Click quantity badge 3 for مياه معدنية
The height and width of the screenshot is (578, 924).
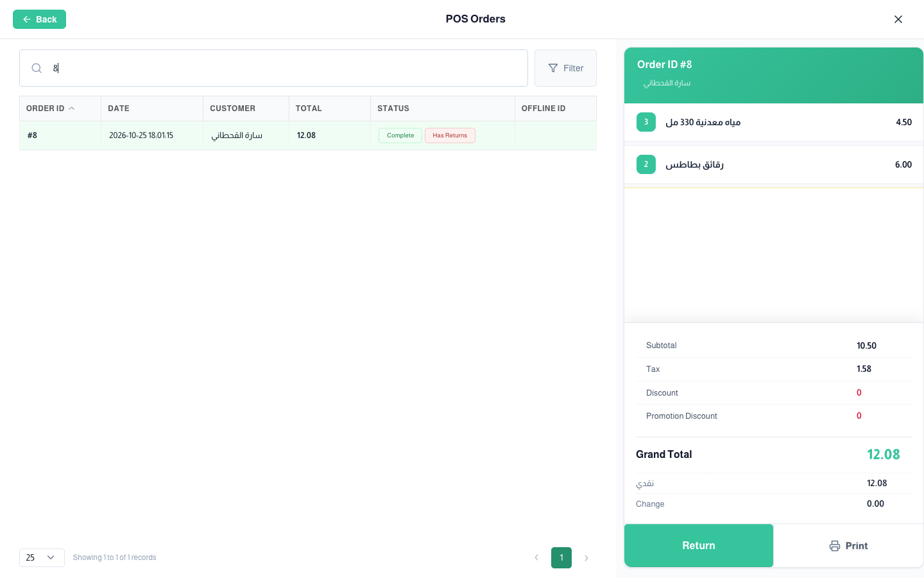coord(646,122)
